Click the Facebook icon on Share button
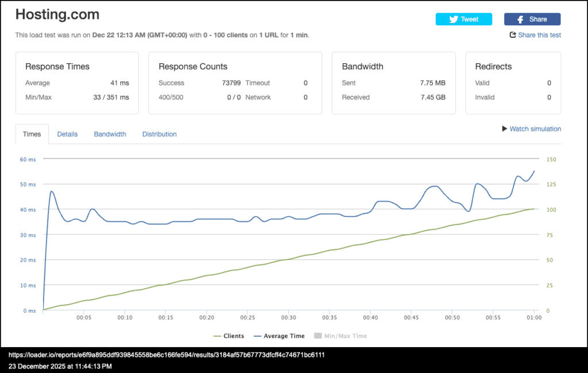 click(x=520, y=20)
